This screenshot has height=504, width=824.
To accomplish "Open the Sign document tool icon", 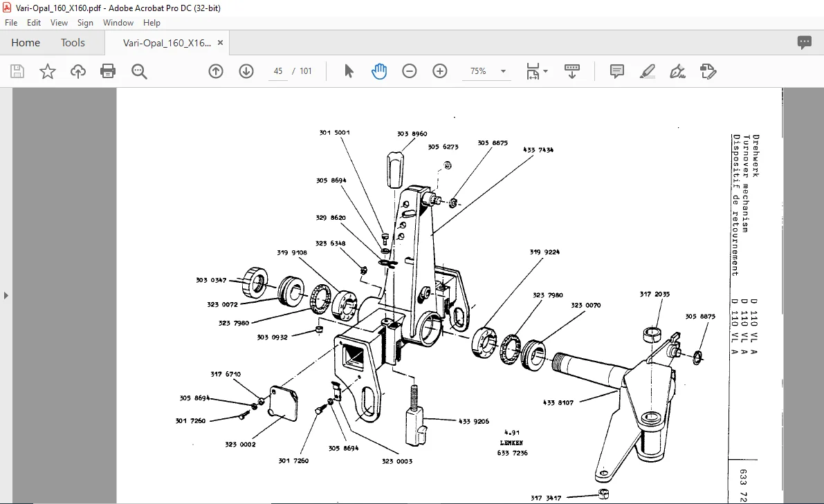I will pyautogui.click(x=677, y=71).
